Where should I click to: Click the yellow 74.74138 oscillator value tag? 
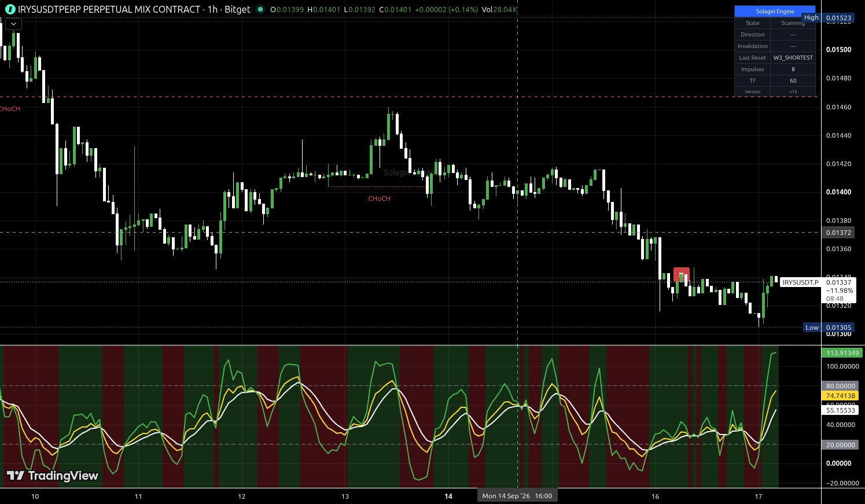[x=840, y=396]
